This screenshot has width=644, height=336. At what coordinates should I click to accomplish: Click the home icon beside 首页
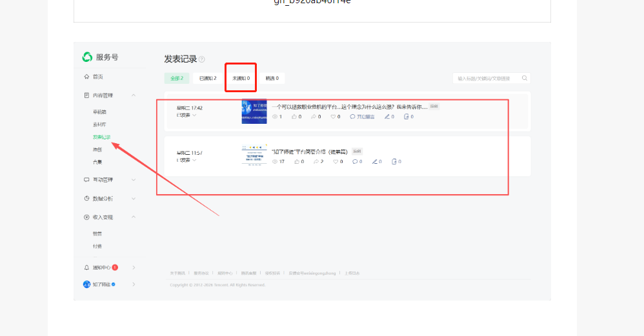(86, 77)
